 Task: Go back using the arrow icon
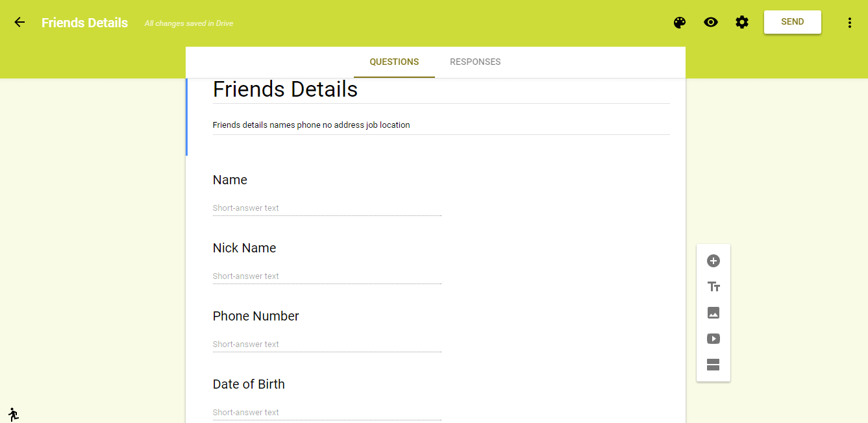[19, 22]
